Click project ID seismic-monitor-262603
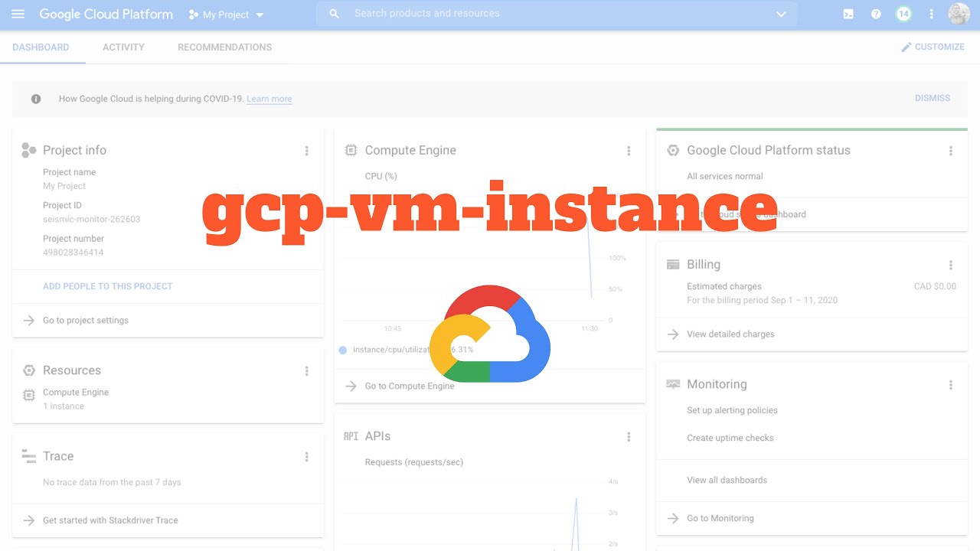 click(91, 219)
